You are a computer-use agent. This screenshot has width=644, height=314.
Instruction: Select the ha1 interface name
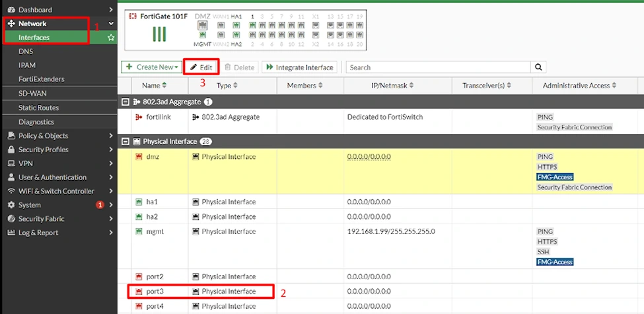(x=152, y=202)
